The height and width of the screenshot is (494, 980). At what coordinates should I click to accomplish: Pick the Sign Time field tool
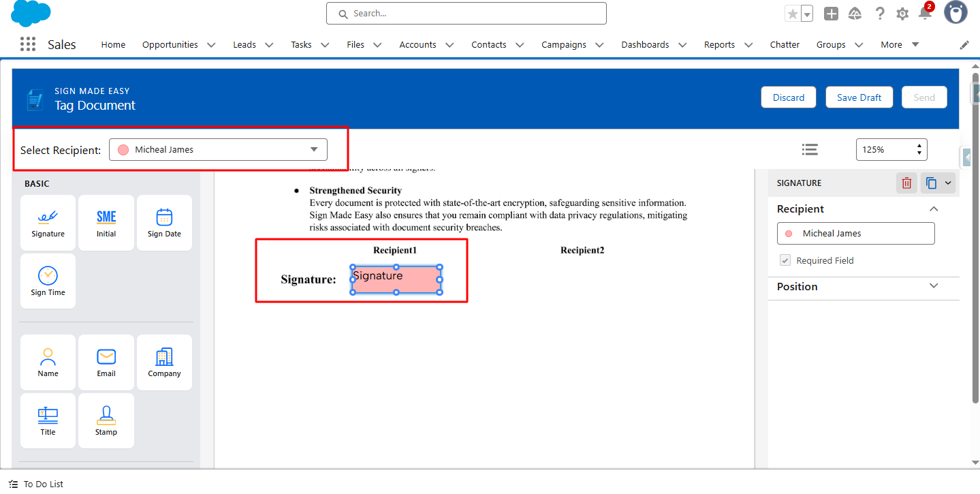click(48, 281)
